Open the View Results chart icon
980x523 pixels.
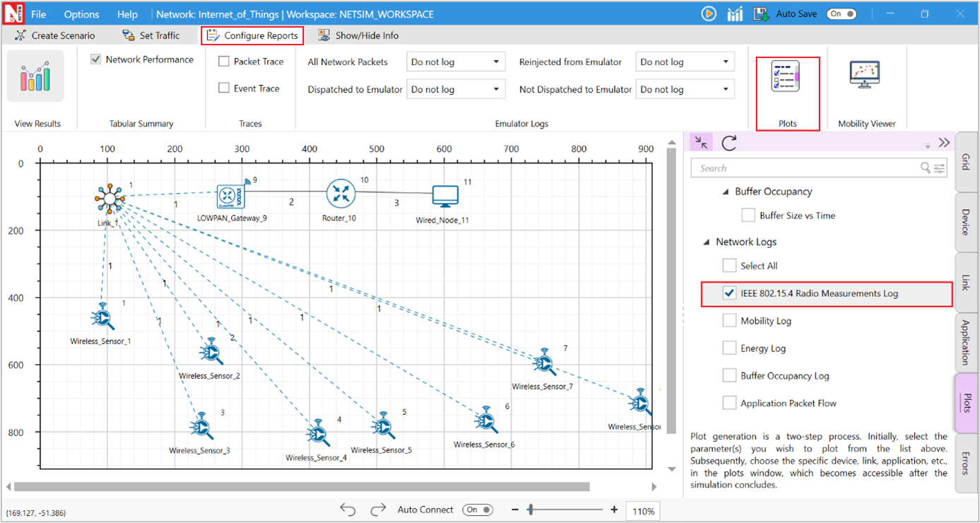click(35, 76)
